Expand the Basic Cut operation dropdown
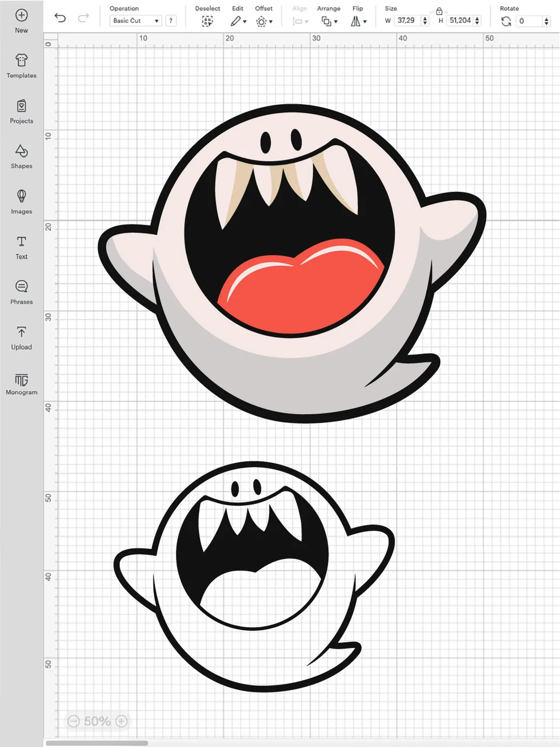560x747 pixels. pos(136,21)
